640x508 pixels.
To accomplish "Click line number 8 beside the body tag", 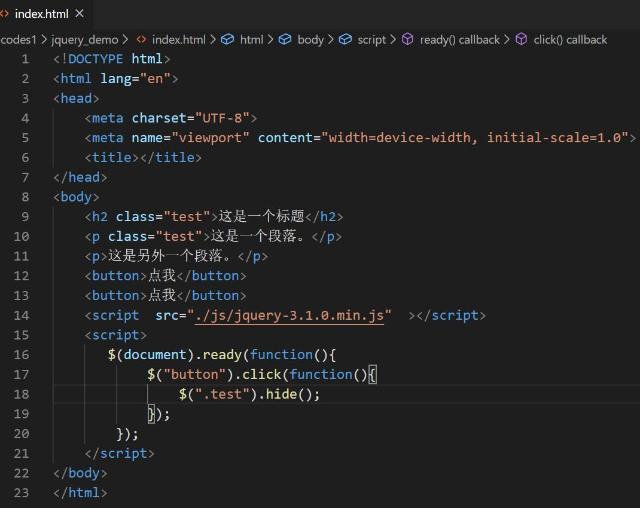I will tap(24, 197).
